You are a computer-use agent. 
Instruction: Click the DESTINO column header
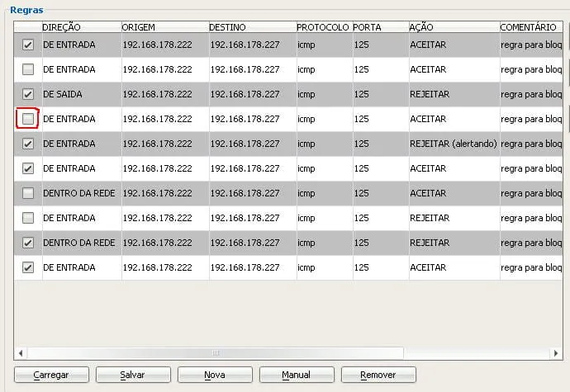[x=253, y=27]
